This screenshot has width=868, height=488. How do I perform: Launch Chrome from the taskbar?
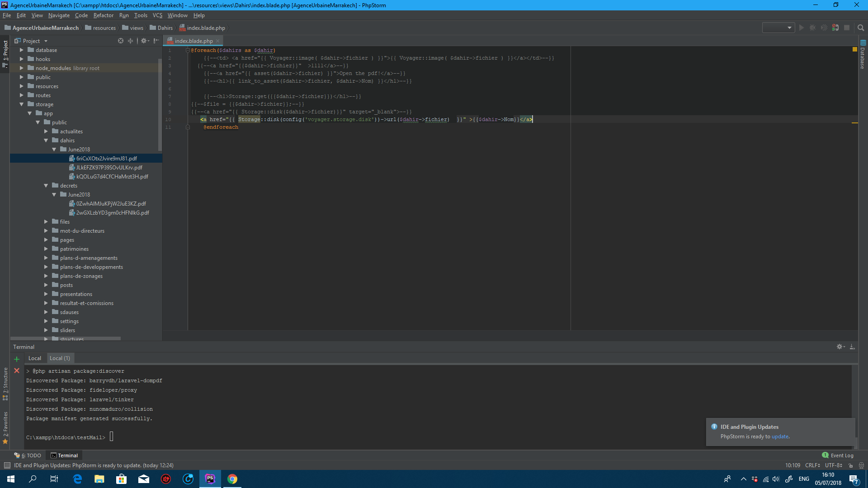coord(232,479)
